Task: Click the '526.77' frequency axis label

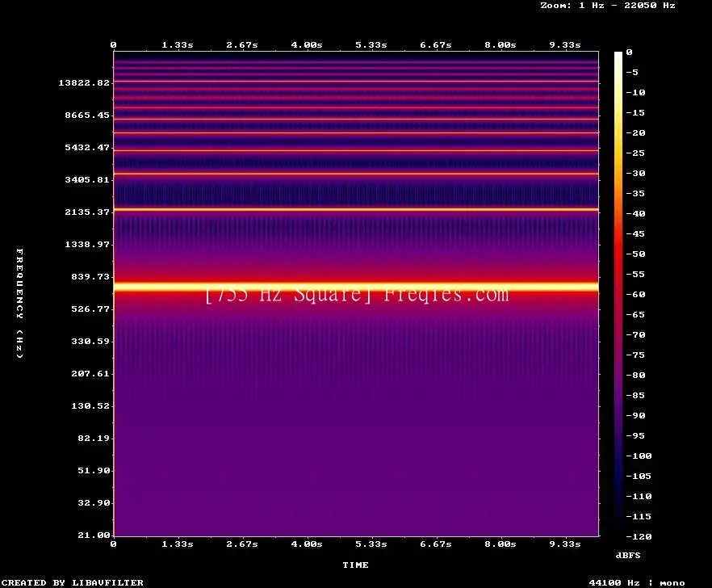Action: pyautogui.click(x=90, y=309)
